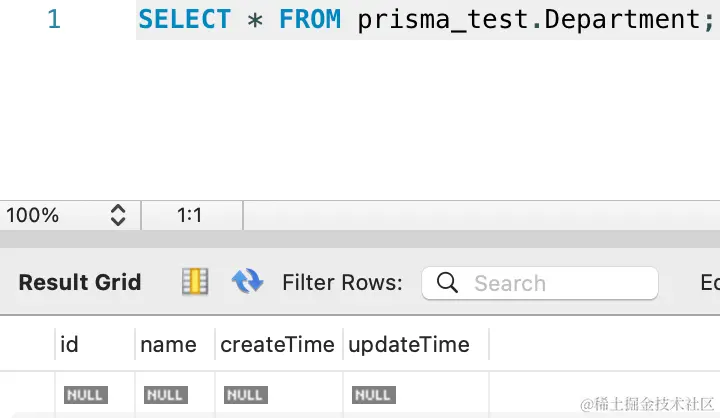Click line number 1 in editor gutter
This screenshot has width=720, height=418.
[x=54, y=19]
